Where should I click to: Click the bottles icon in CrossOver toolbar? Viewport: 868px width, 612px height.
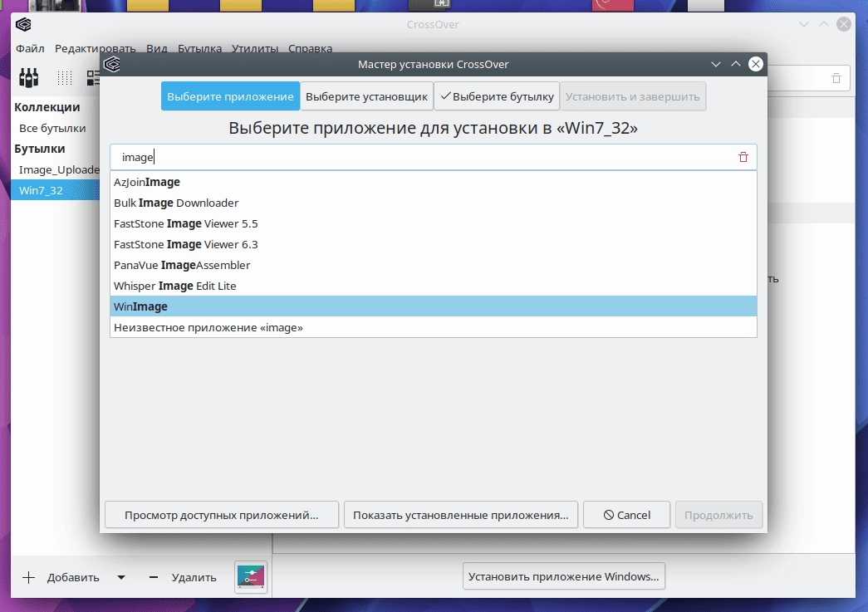pos(29,77)
